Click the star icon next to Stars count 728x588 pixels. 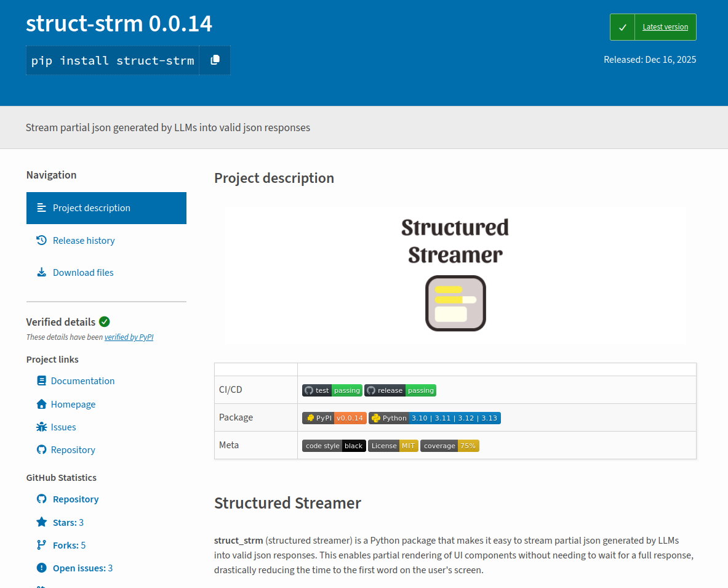[x=41, y=522]
